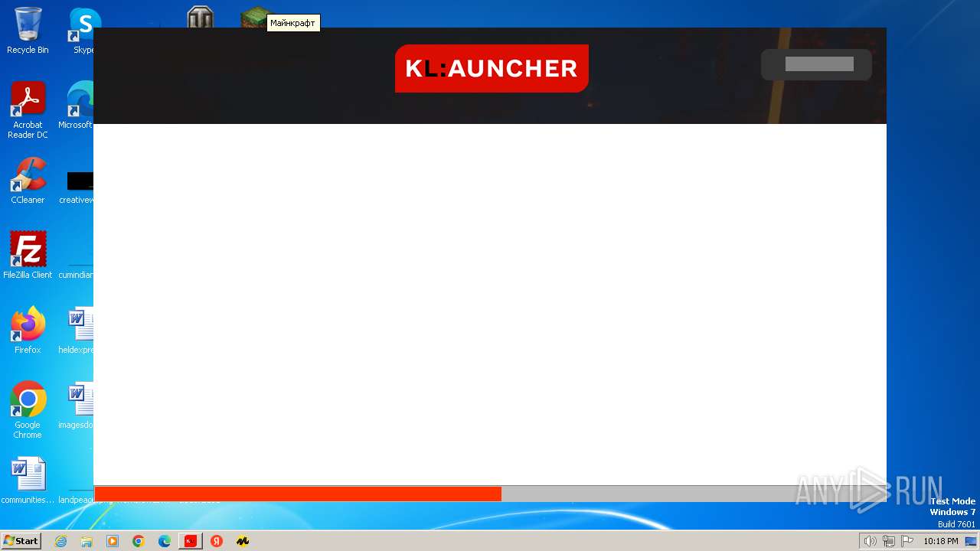This screenshot has height=551, width=980.
Task: Click the yellow-black taskbar icon
Action: (243, 541)
